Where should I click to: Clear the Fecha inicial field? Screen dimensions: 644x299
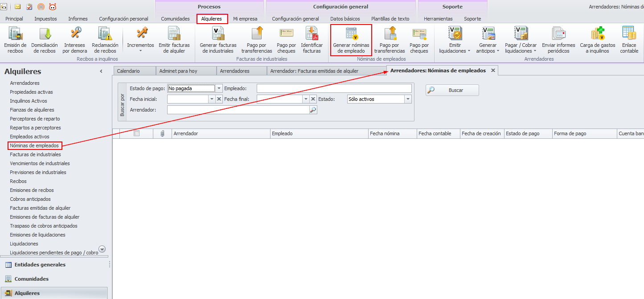pos(219,99)
